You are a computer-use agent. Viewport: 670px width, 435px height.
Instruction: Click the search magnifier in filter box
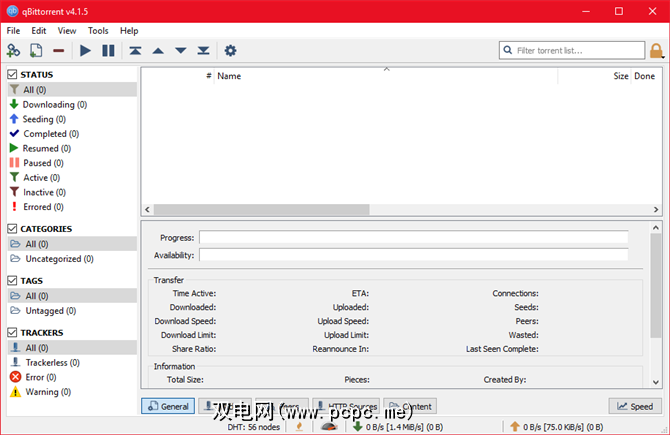[508, 50]
